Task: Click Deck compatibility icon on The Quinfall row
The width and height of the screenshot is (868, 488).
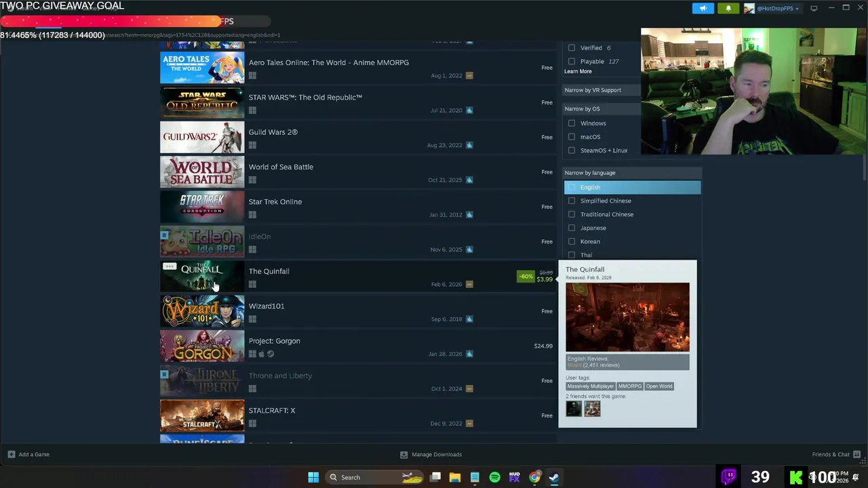Action: 469,284
